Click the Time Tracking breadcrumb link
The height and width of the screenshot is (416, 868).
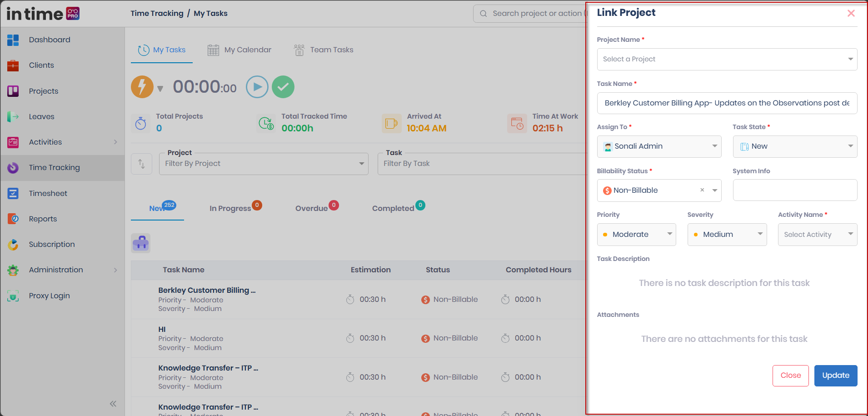coord(157,13)
